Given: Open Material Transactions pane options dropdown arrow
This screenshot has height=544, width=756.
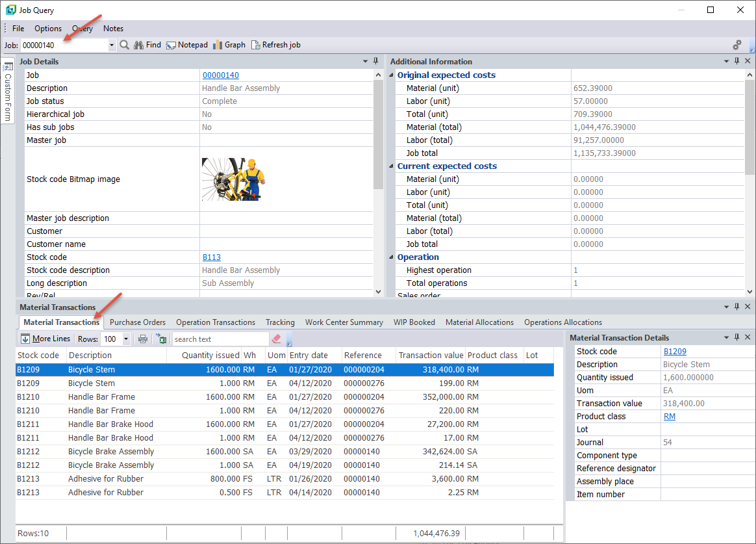Looking at the screenshot, I should (x=726, y=307).
